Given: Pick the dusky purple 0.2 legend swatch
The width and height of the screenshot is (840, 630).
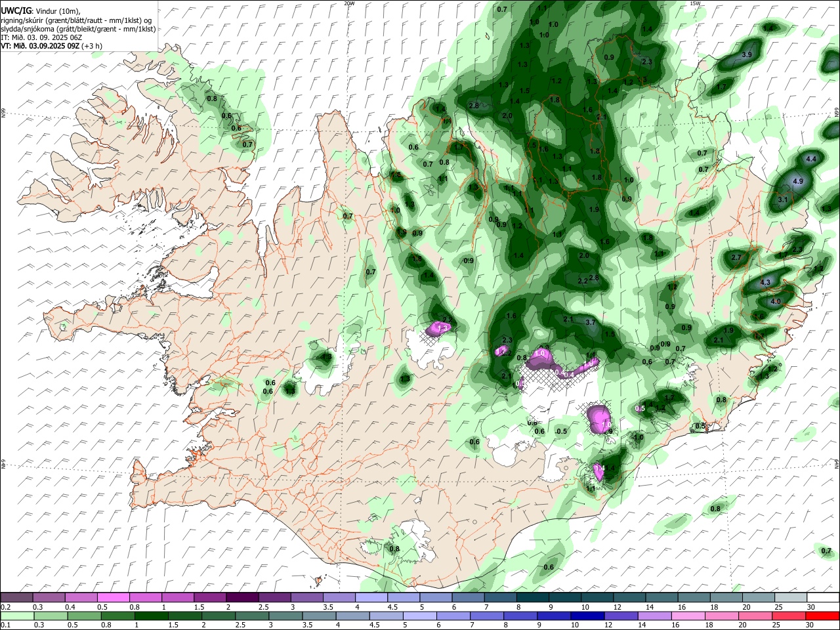Looking at the screenshot, I should [16, 598].
